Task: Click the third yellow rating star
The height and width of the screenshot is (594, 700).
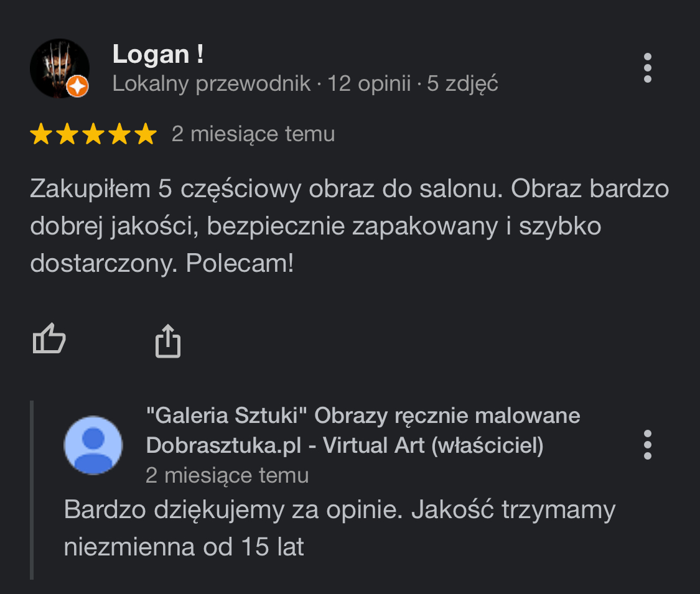Action: tap(93, 134)
